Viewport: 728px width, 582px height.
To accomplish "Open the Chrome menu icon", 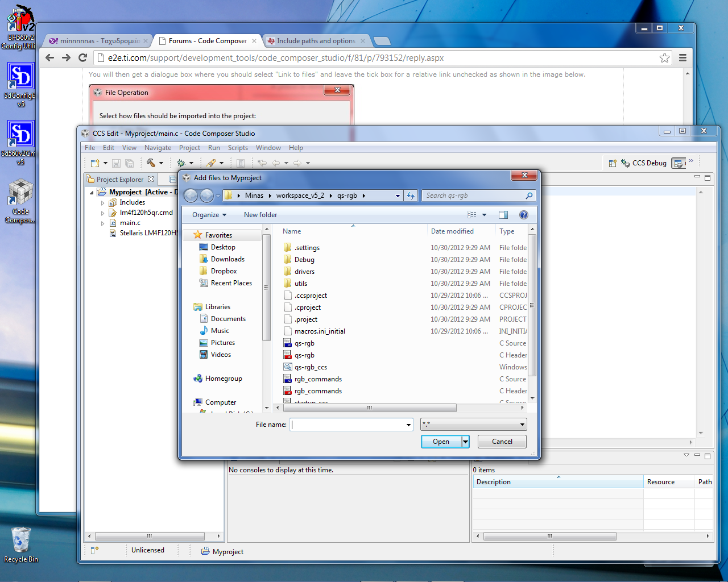I will [682, 57].
